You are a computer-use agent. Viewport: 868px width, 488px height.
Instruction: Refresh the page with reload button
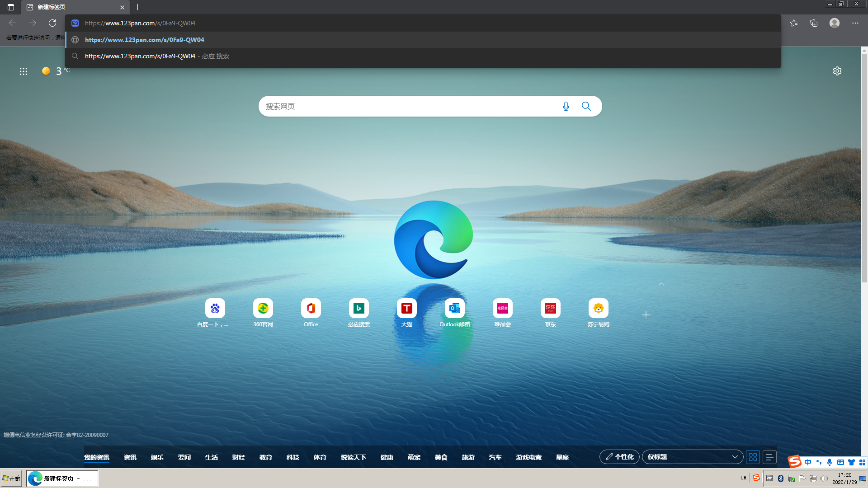point(52,23)
